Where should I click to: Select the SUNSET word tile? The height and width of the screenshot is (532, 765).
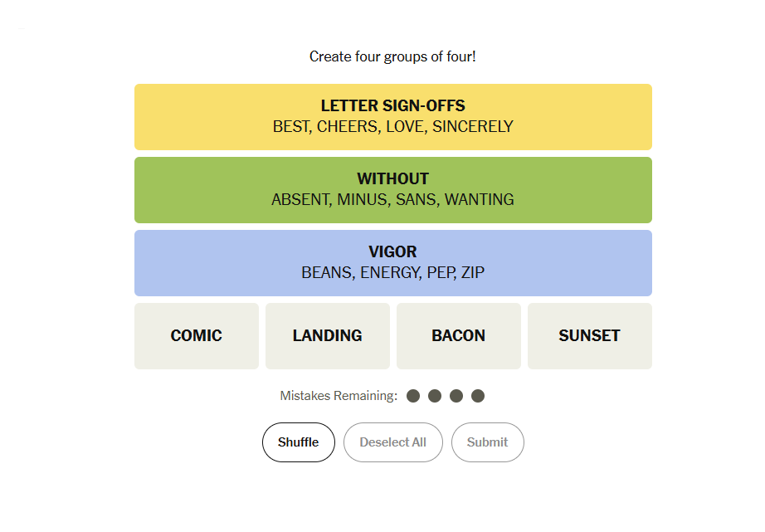click(589, 336)
